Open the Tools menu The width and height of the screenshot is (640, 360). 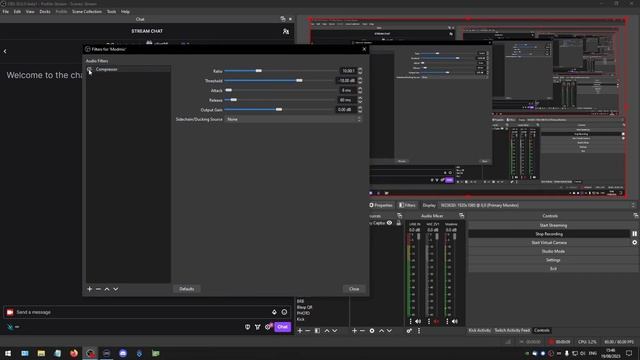pyautogui.click(x=111, y=11)
